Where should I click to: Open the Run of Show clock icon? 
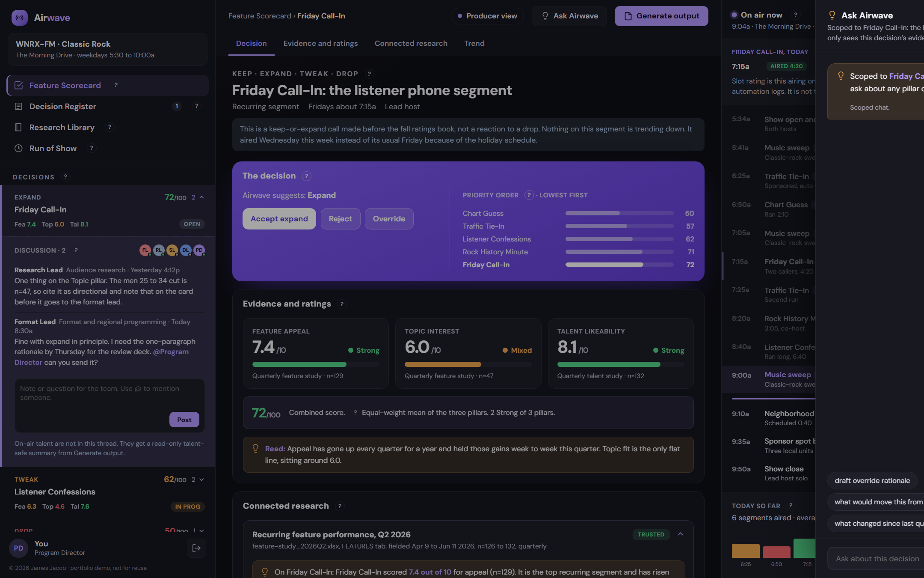click(18, 148)
